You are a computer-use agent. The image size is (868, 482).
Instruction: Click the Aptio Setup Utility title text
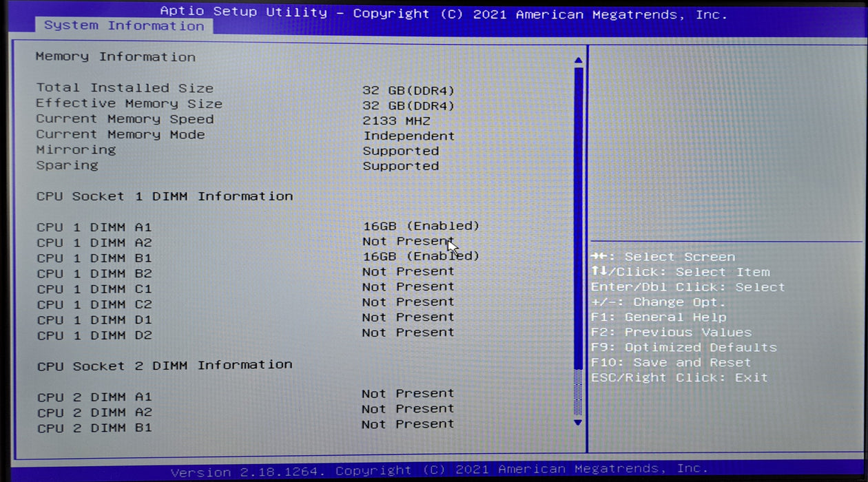244,12
